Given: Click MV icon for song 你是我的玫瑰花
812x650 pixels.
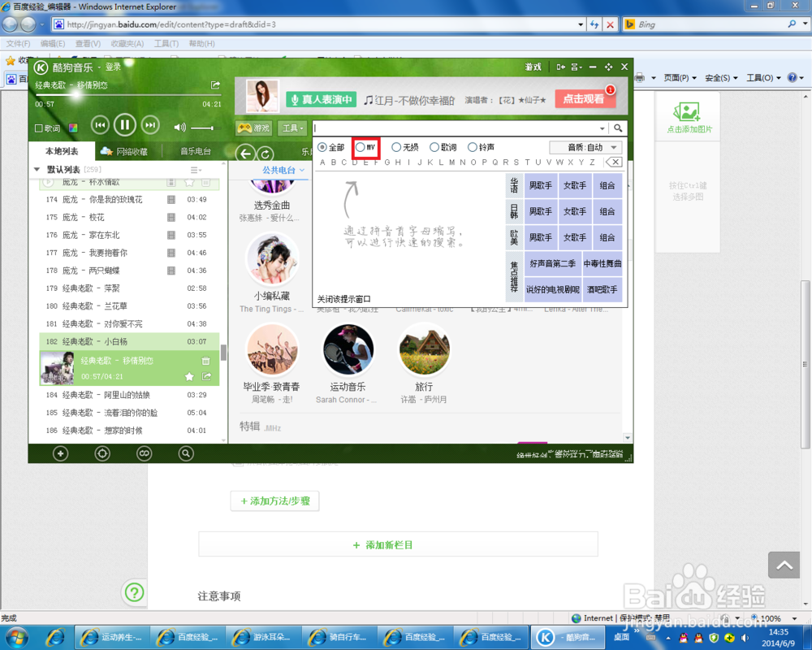Looking at the screenshot, I should point(171,200).
